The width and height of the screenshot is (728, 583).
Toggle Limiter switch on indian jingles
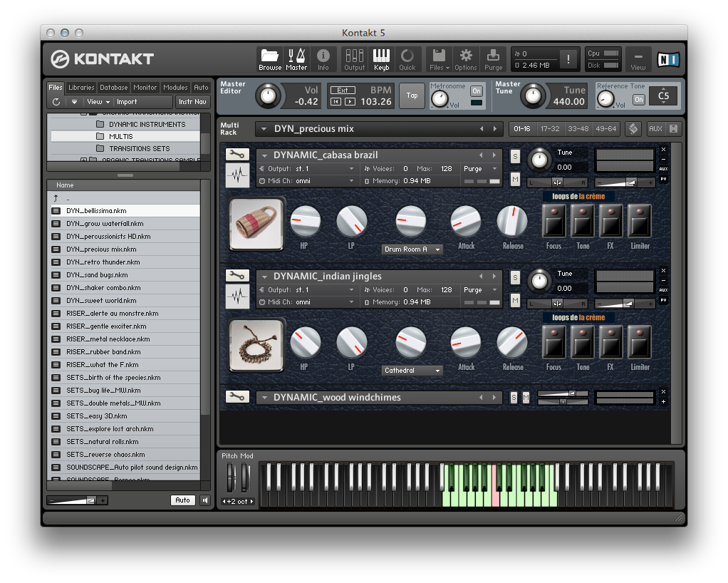coord(640,342)
